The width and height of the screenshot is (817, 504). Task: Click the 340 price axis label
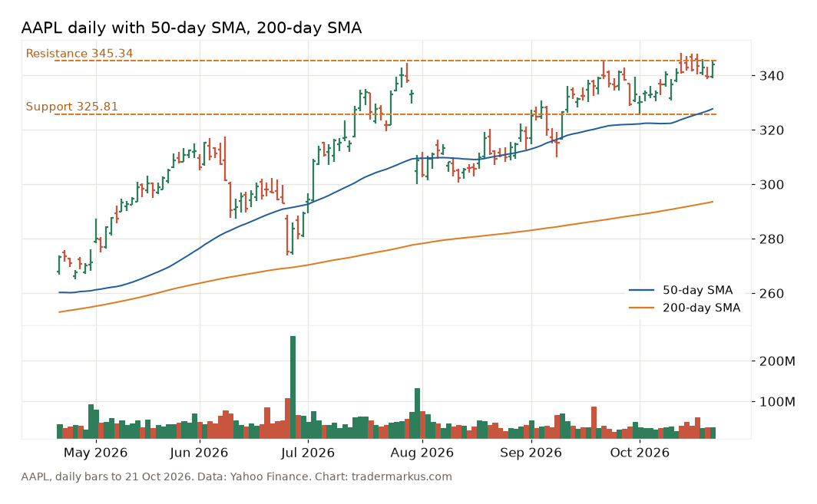pyautogui.click(x=771, y=76)
